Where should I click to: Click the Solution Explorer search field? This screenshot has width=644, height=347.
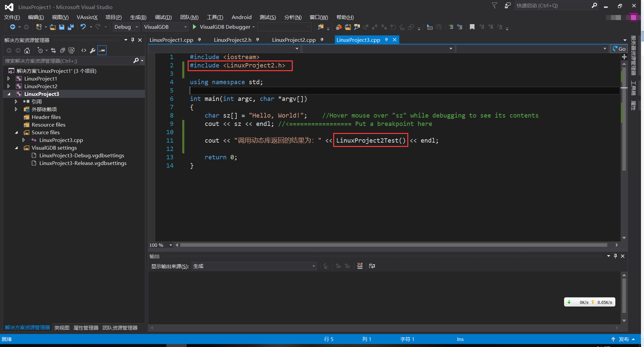68,61
